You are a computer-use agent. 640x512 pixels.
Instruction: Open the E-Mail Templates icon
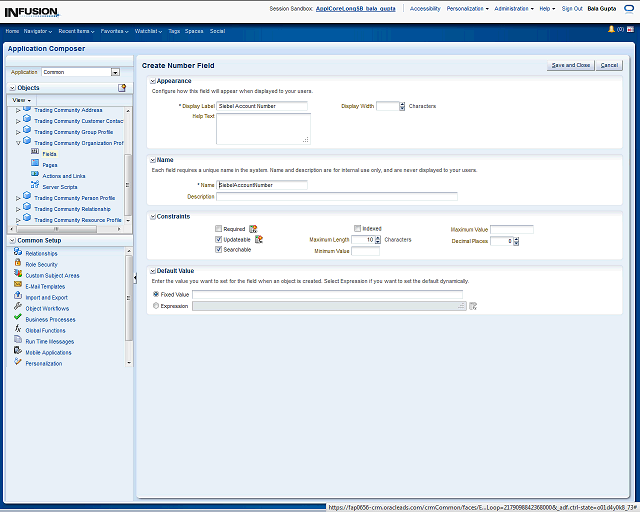click(x=18, y=286)
